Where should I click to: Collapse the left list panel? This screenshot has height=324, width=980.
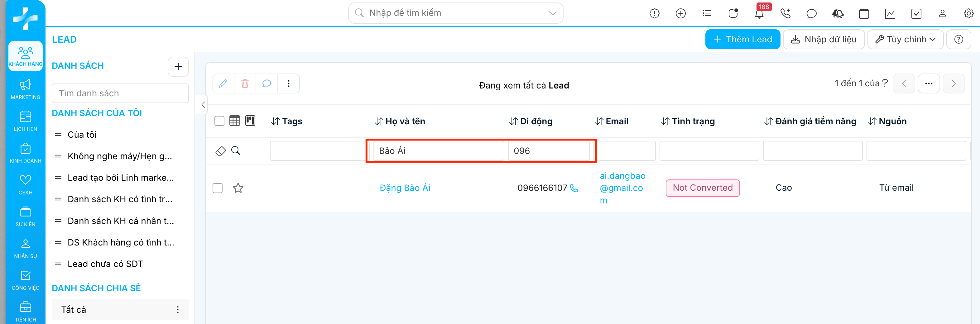point(203,105)
